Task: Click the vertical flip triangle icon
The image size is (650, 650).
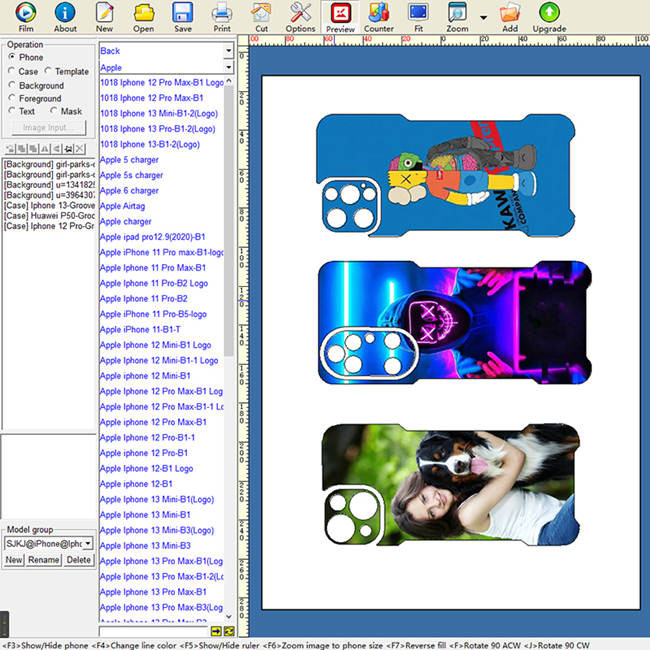Action: pyautogui.click(x=56, y=148)
